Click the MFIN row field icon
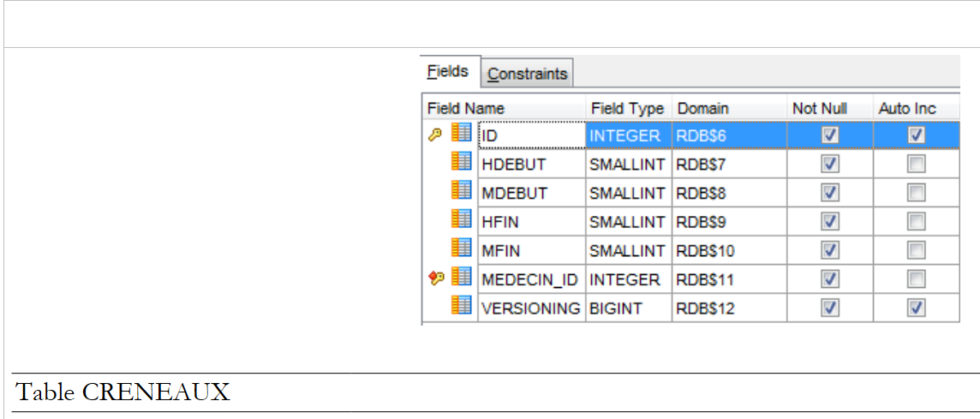 [461, 250]
